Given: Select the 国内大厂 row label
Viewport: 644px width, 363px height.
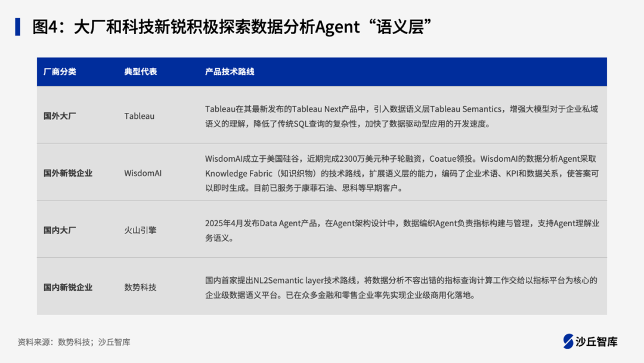Looking at the screenshot, I should (60, 230).
